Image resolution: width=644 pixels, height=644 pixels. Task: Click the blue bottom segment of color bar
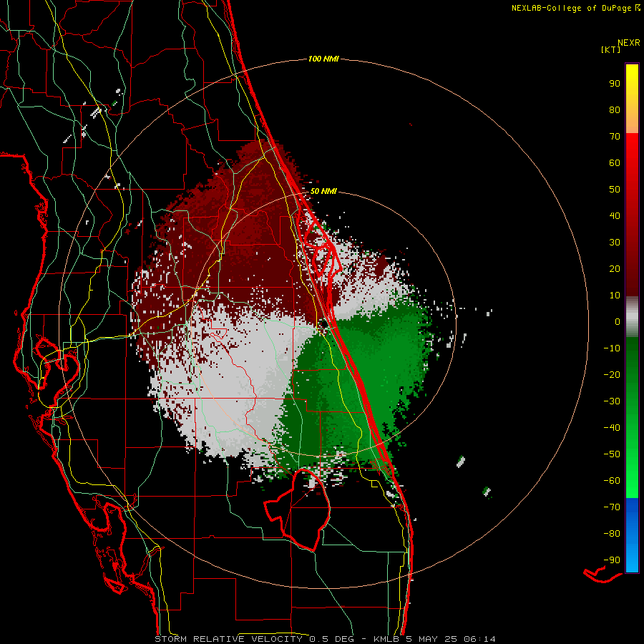(x=632, y=535)
